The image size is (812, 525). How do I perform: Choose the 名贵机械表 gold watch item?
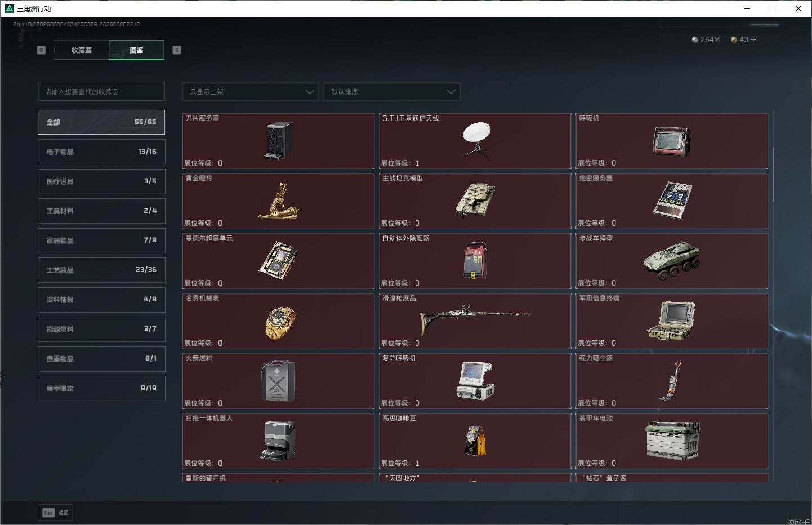tap(279, 322)
